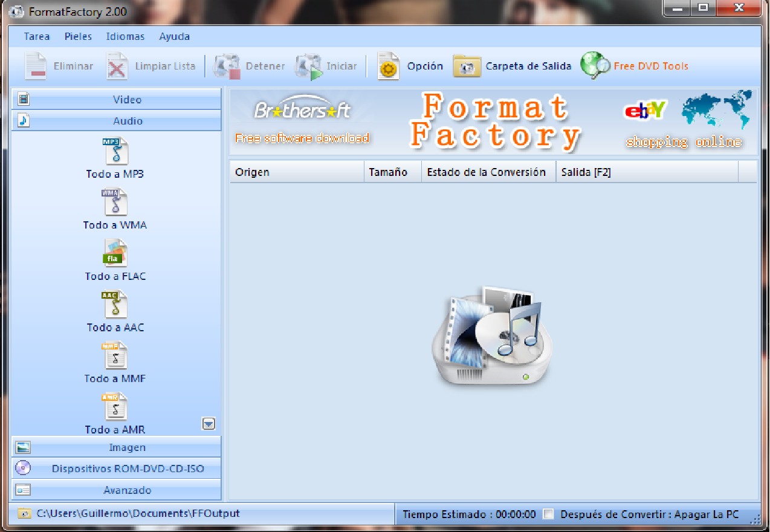Click the Tiempo Estimado : 00:00:00 text
Image resolution: width=770 pixels, height=532 pixels.
(469, 514)
